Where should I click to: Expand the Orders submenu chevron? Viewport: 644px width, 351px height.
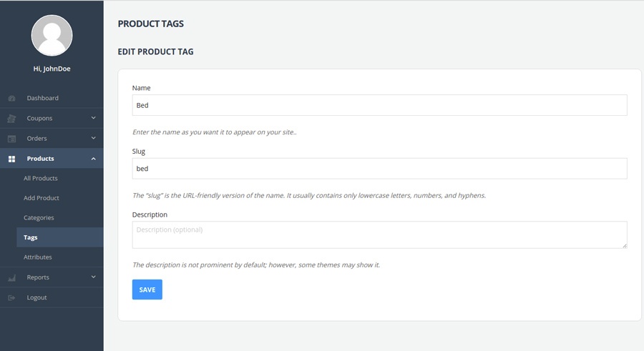pyautogui.click(x=94, y=138)
